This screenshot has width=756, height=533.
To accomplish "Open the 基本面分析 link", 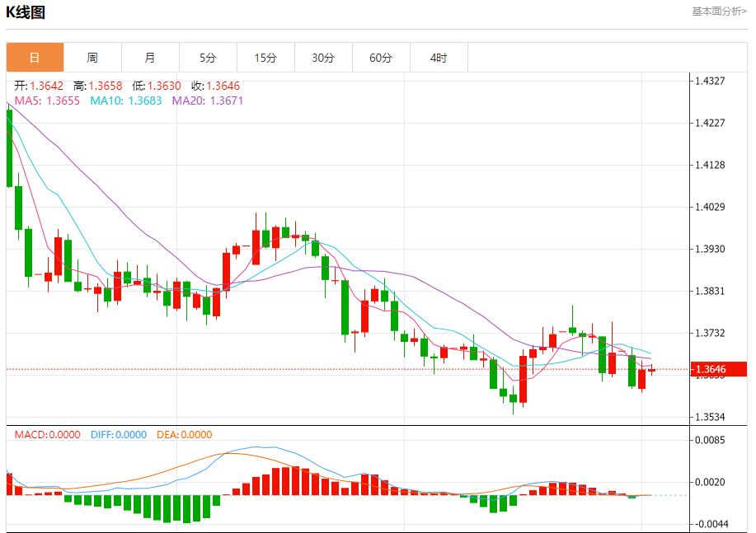I will click(719, 11).
